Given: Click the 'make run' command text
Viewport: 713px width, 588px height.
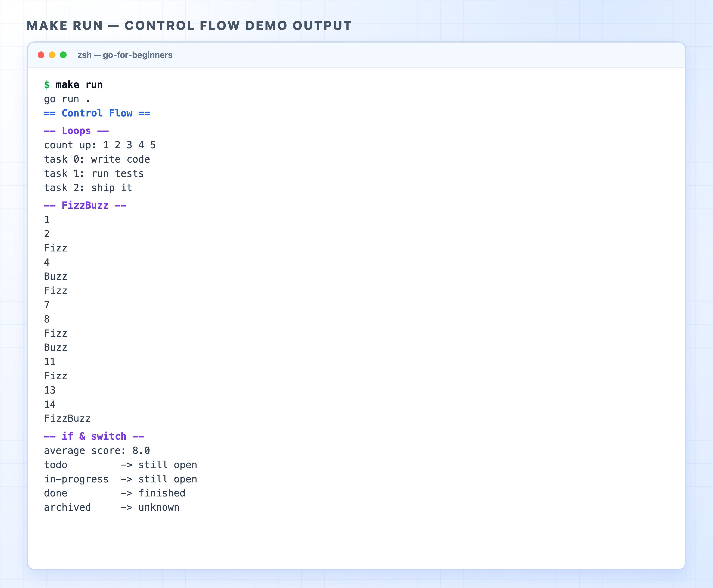Looking at the screenshot, I should point(79,85).
